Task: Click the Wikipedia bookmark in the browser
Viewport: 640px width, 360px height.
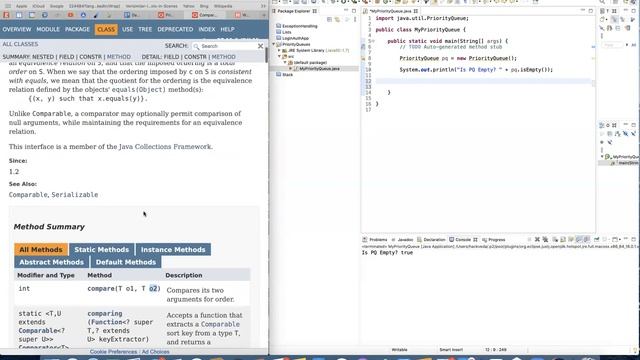Action: pos(223,6)
